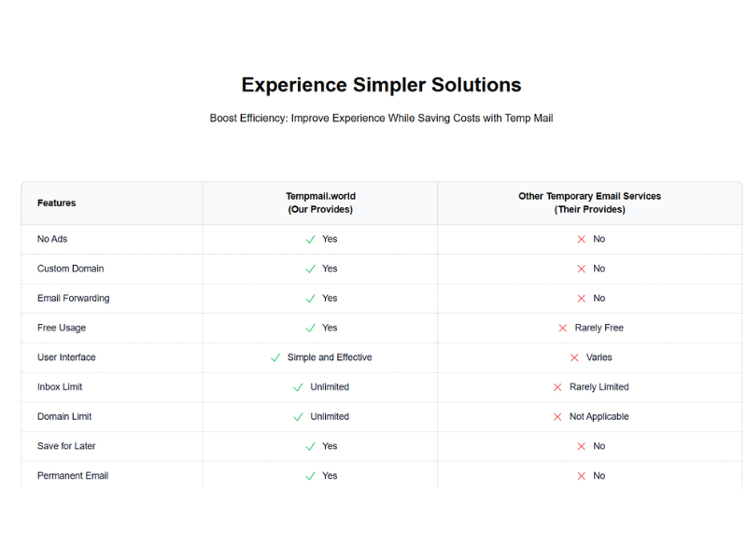Click red X next to Rarely Limited

tap(557, 387)
